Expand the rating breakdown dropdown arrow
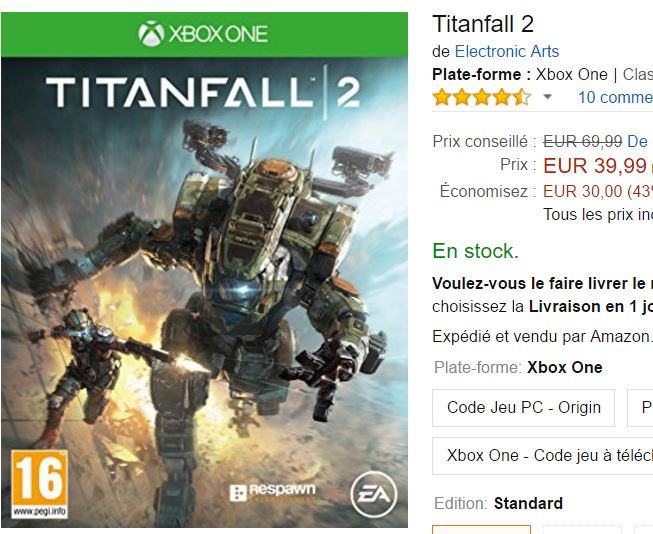This screenshot has height=534, width=653. pos(548,97)
